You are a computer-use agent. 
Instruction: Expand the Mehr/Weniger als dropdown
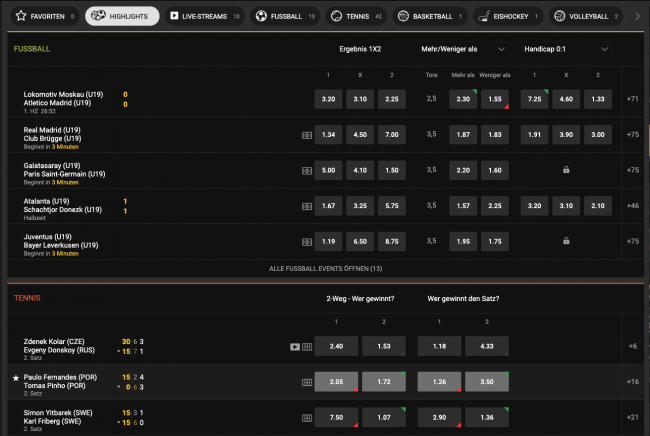coord(463,48)
